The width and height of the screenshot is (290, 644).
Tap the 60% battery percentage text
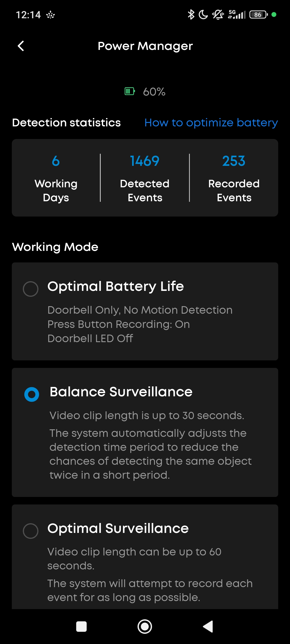point(154,92)
